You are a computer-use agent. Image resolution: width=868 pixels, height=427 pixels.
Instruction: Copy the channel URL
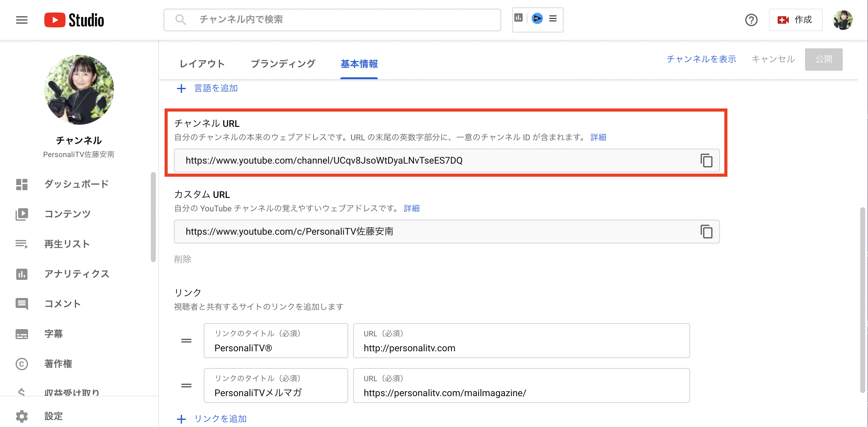706,161
